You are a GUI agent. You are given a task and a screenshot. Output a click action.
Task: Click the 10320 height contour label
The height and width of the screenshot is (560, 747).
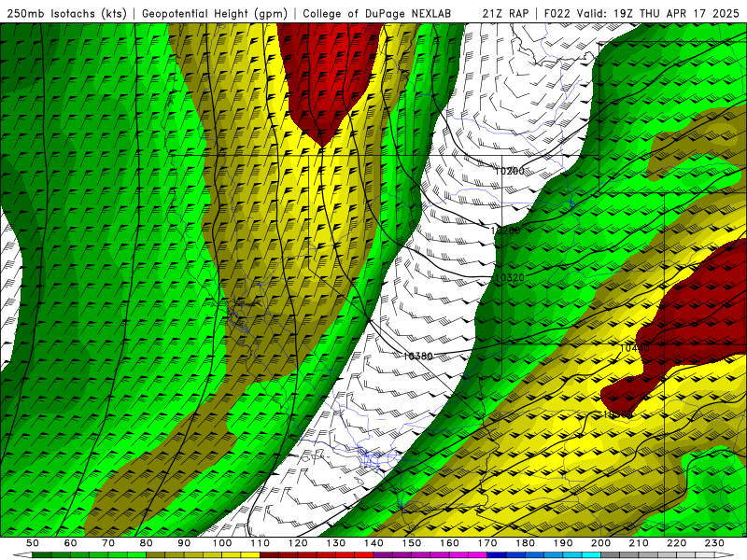[509, 277]
